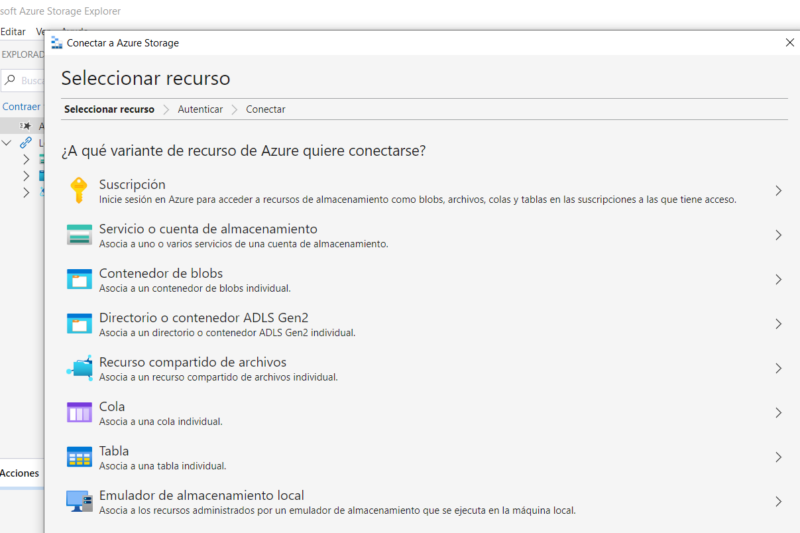
Task: Choose the Cola option title
Action: (x=112, y=407)
